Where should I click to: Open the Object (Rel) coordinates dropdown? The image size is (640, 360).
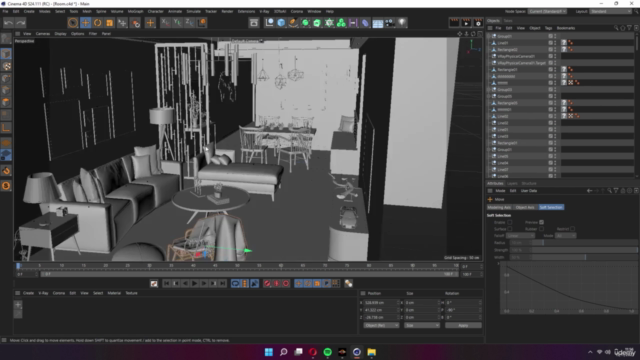(x=381, y=325)
